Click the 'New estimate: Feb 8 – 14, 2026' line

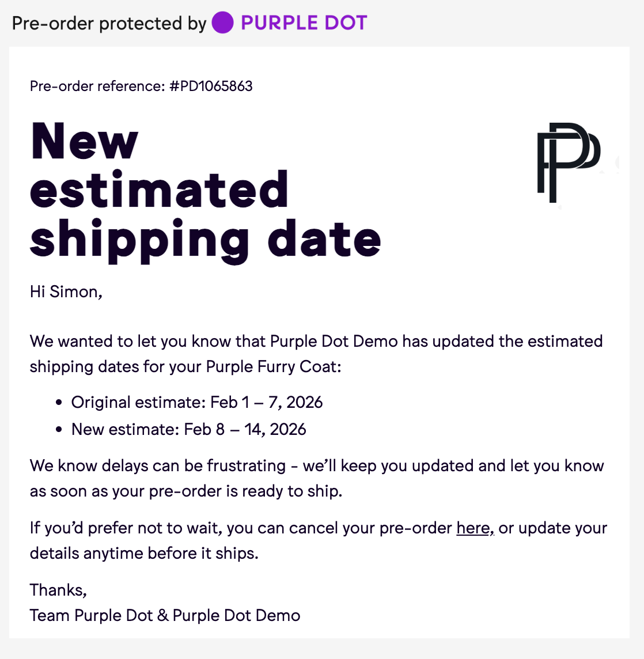[x=189, y=429]
